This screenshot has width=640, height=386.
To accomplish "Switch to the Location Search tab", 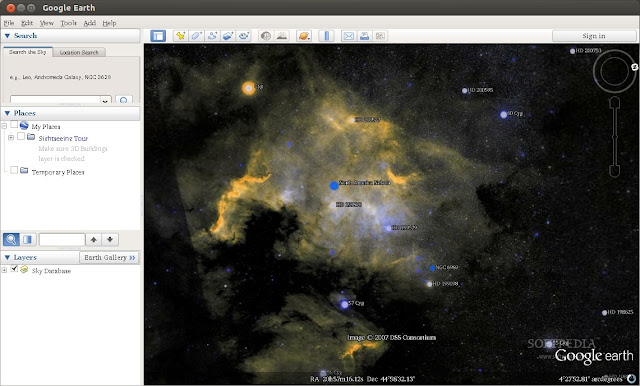I will pos(79,52).
